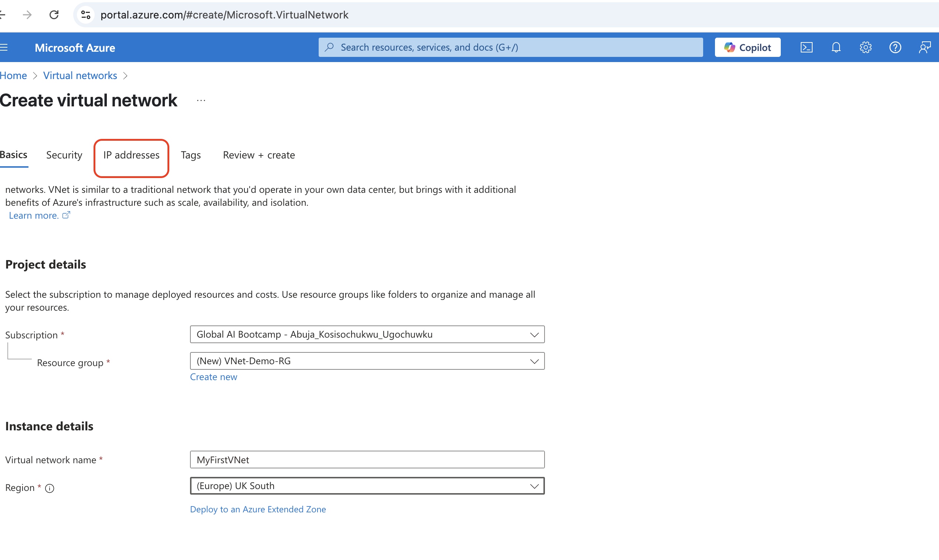939x560 pixels.
Task: Click the Region info icon
Action: (50, 488)
